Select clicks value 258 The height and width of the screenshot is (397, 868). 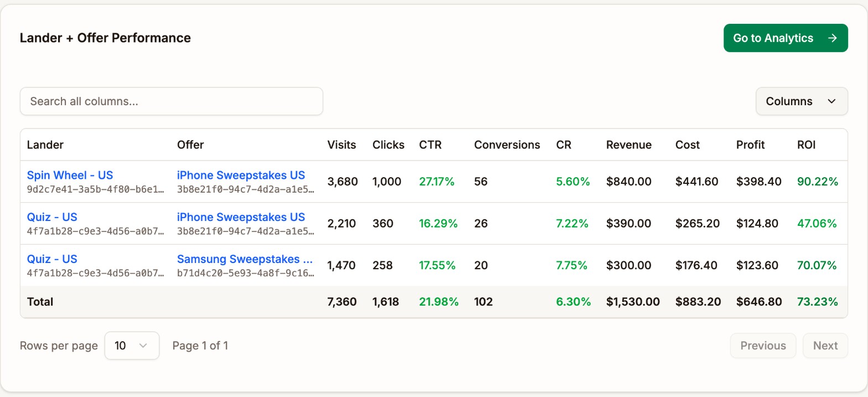(382, 265)
